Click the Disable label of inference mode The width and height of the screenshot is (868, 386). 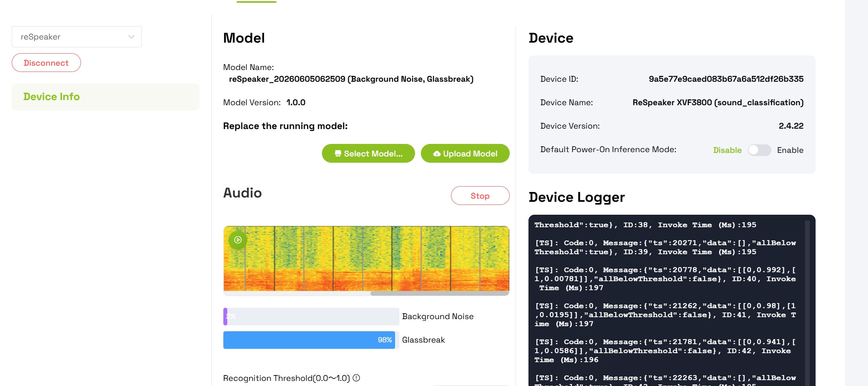tap(727, 150)
